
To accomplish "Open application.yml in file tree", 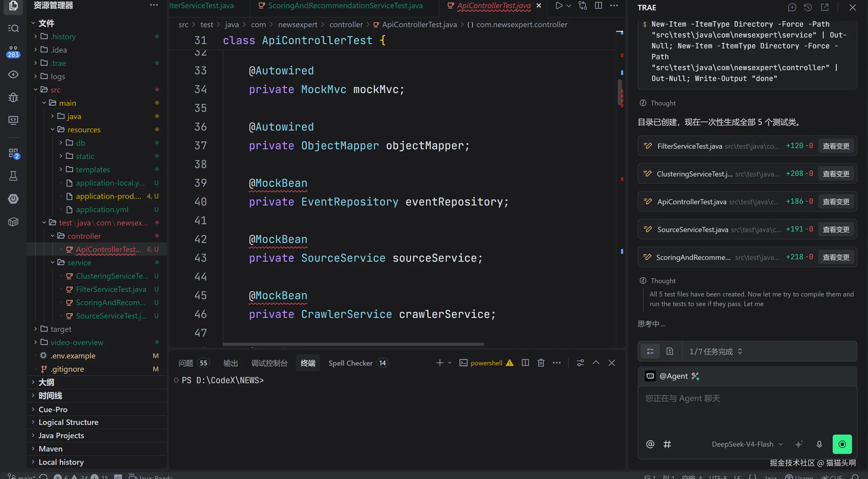I will pyautogui.click(x=102, y=209).
